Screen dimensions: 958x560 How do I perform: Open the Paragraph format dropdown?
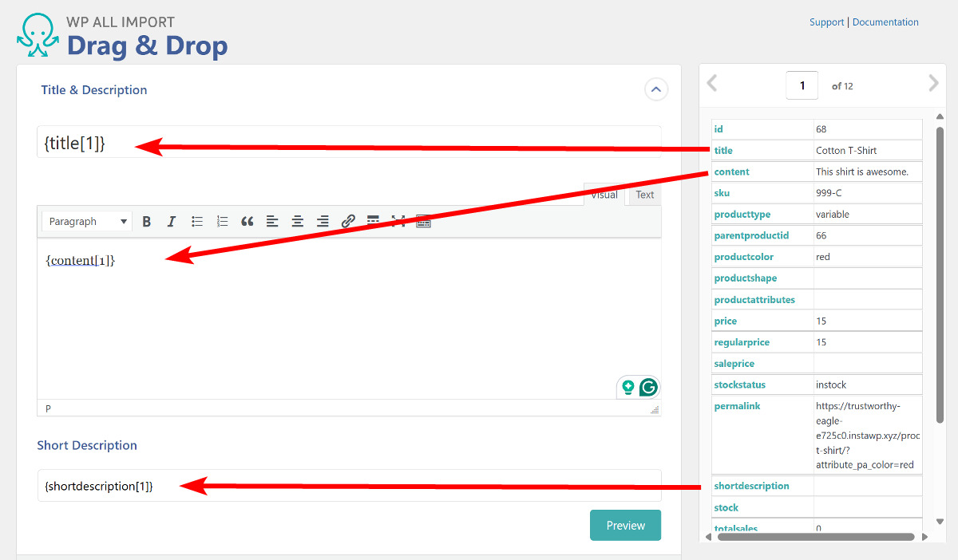[x=87, y=222]
